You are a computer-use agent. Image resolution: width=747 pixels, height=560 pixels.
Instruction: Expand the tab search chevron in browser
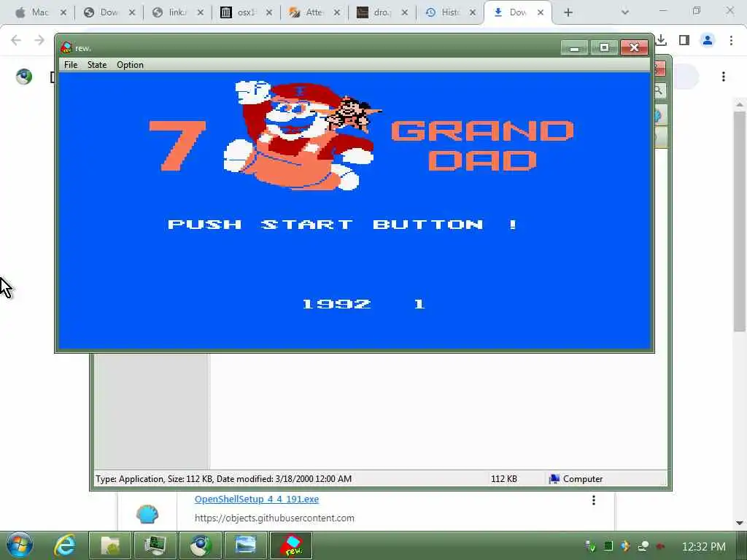pos(625,12)
